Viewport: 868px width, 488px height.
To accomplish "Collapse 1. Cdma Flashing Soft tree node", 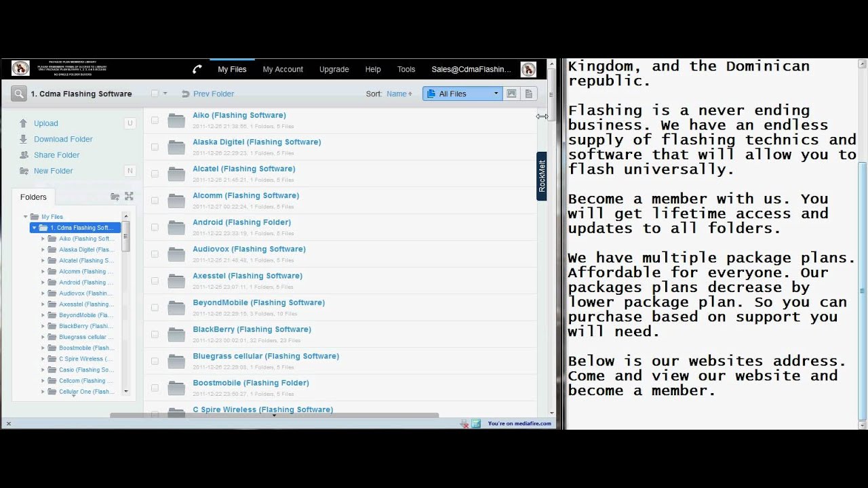I will [35, 228].
